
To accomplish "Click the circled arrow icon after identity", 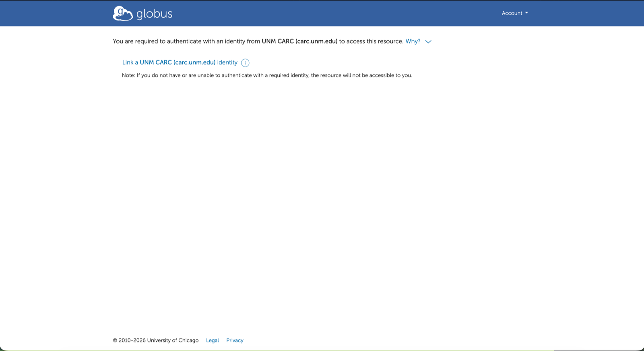I will pyautogui.click(x=245, y=63).
